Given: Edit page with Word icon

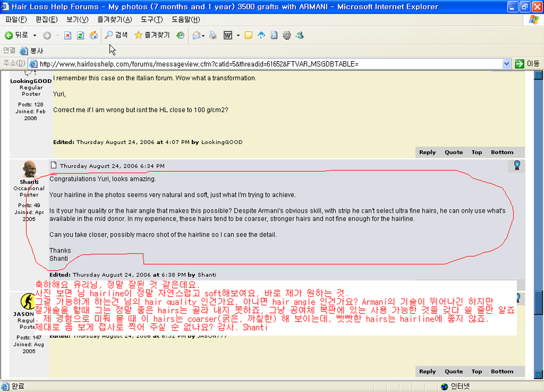Looking at the screenshot, I should (x=228, y=35).
